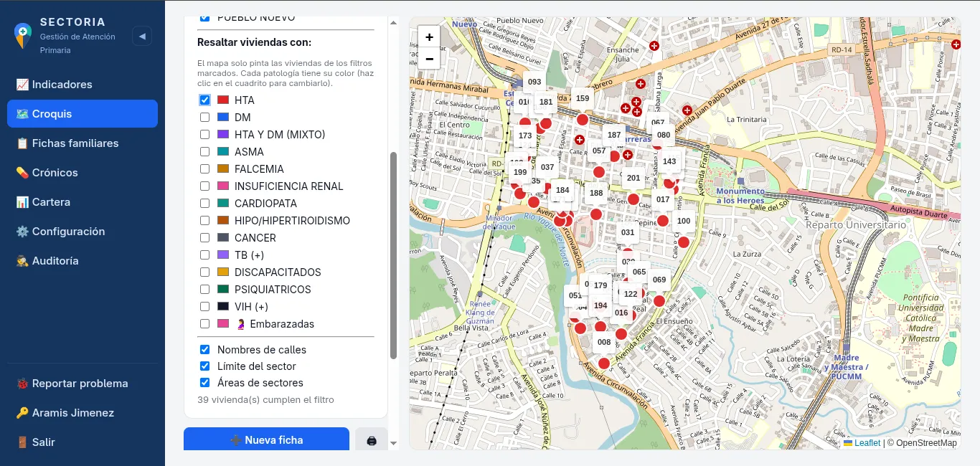Change the blue DM color swatch
The width and height of the screenshot is (980, 466).
222,118
